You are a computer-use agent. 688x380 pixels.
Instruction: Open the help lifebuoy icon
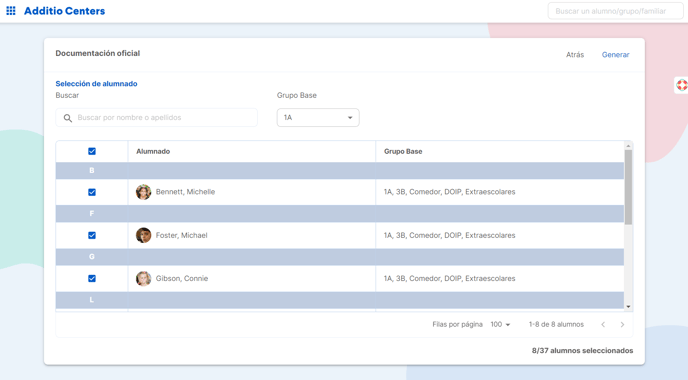coord(681,85)
